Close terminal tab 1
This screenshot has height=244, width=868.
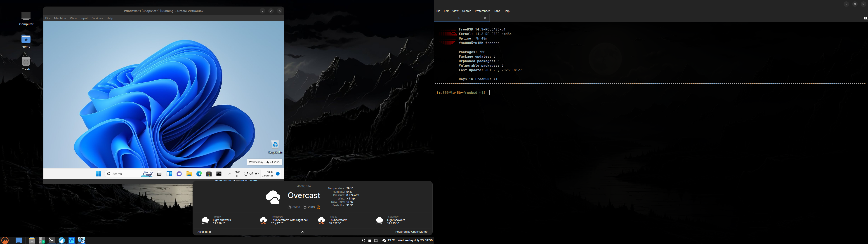485,18
